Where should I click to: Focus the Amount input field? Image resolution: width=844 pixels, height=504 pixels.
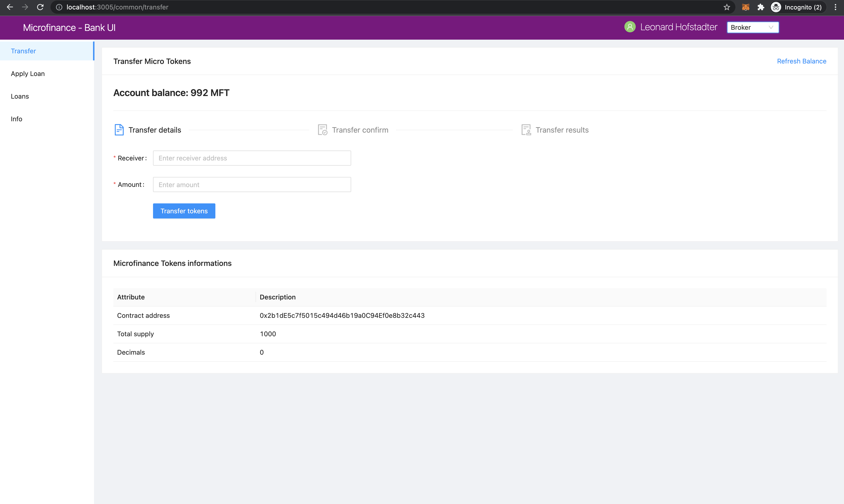tap(252, 185)
